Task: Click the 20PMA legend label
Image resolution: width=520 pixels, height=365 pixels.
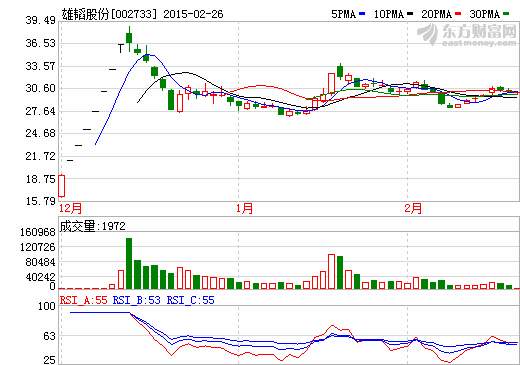Action: 437,14
